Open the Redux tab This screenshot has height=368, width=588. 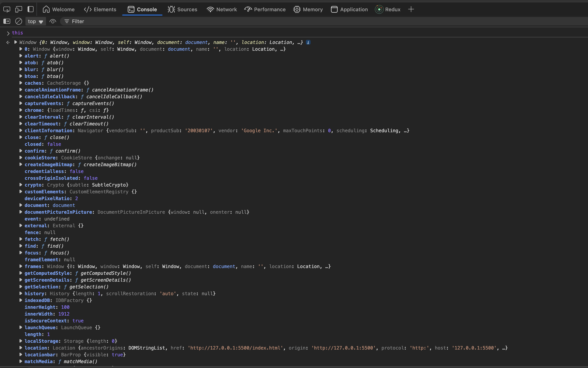[388, 10]
